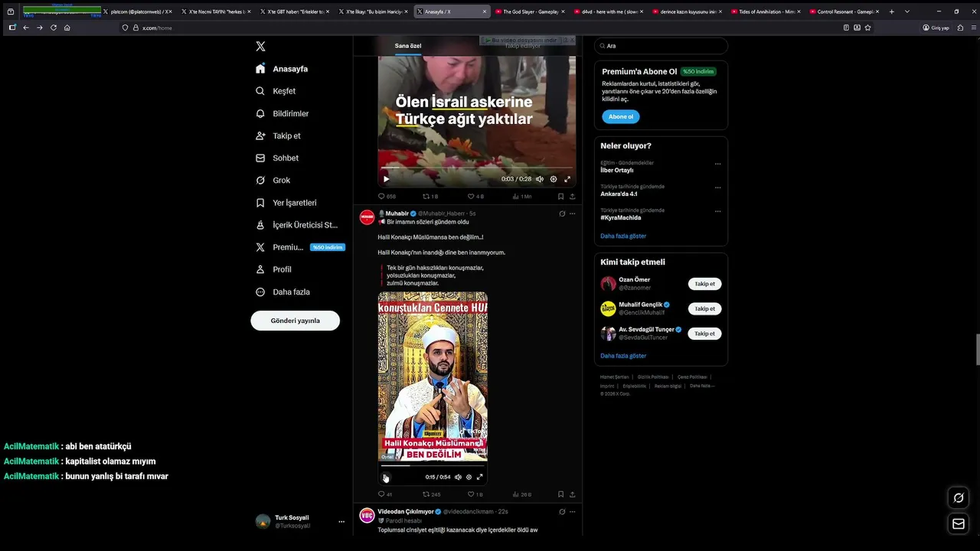The width and height of the screenshot is (980, 551).
Task: Share the first video post
Action: pyautogui.click(x=572, y=197)
